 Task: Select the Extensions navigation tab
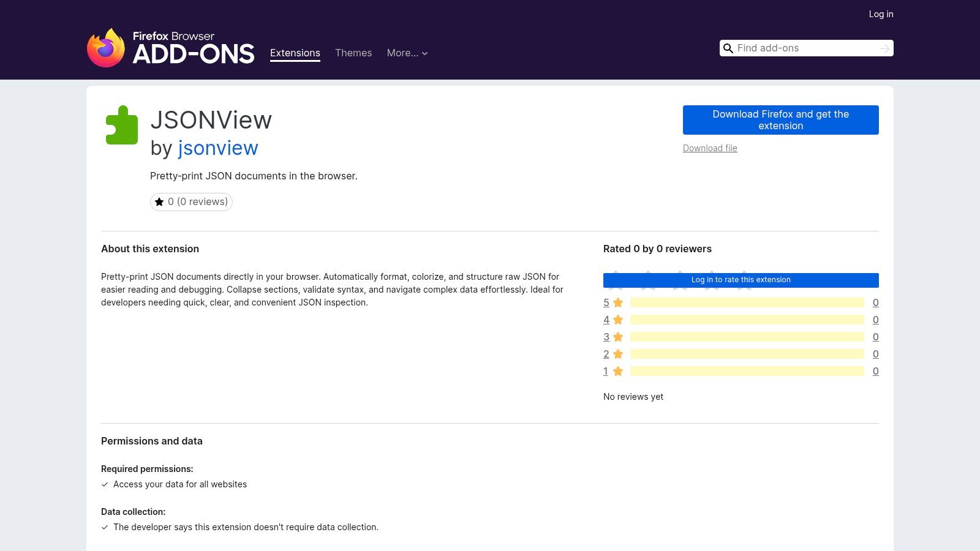pos(295,53)
